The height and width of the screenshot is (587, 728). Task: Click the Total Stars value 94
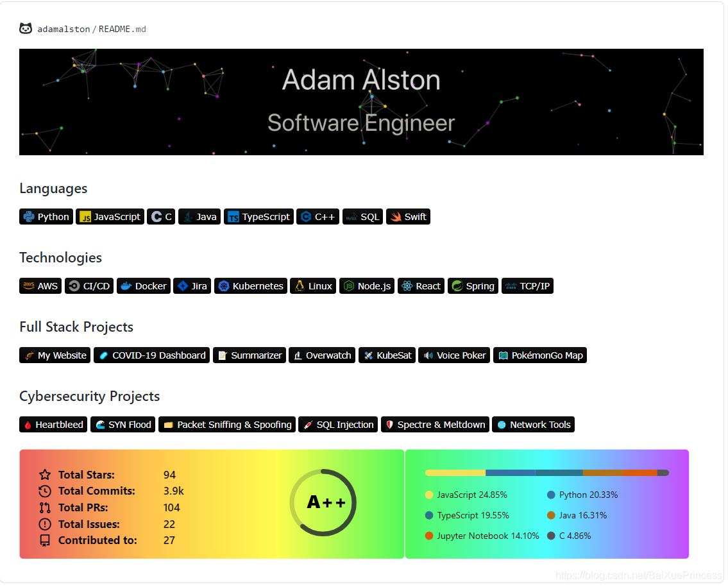tap(169, 475)
